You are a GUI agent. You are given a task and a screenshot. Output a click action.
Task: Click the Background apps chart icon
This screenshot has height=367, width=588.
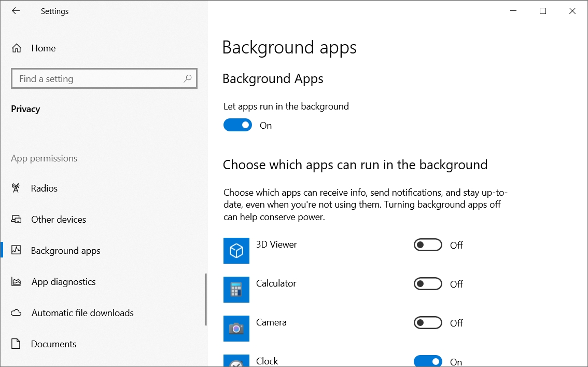coord(16,250)
